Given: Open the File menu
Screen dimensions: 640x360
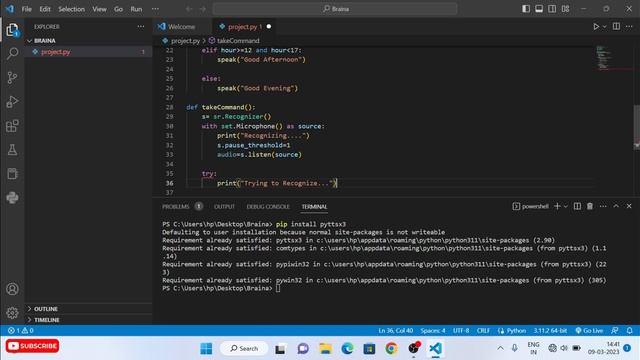Looking at the screenshot, I should pyautogui.click(x=27, y=9).
